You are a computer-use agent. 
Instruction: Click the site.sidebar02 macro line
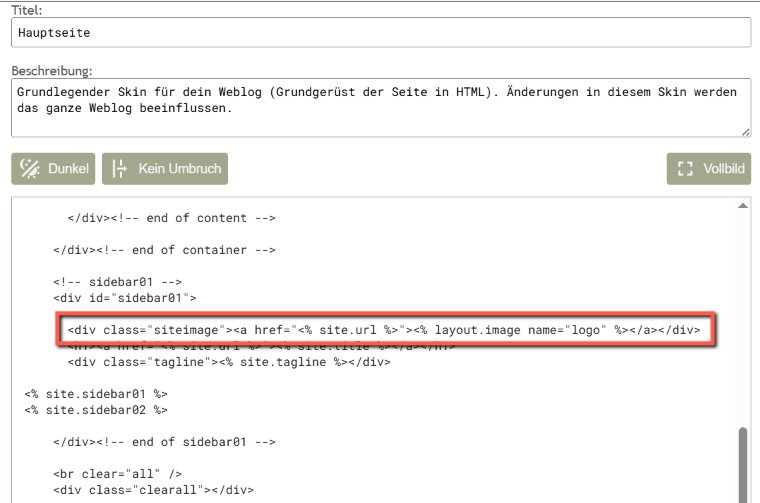tap(97, 409)
